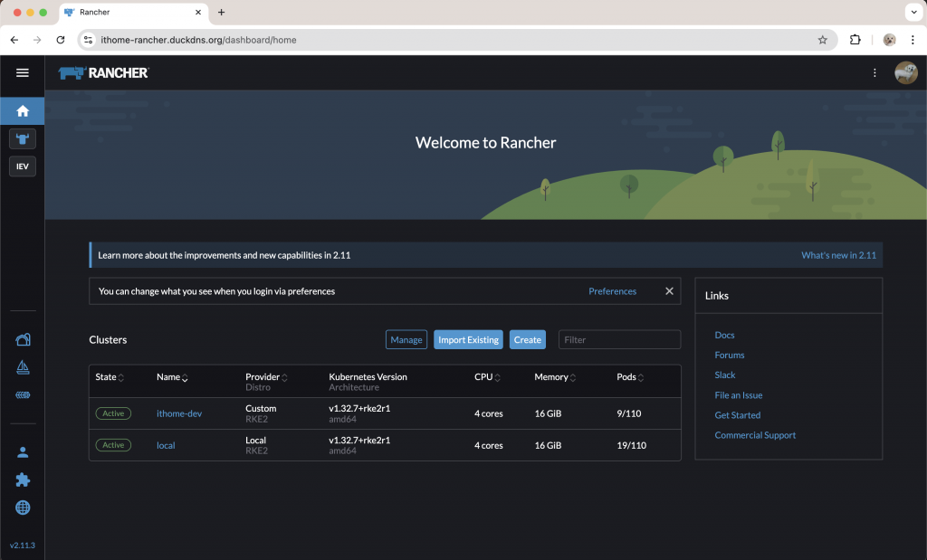
Task: Open the Preferences link
Action: tap(613, 291)
